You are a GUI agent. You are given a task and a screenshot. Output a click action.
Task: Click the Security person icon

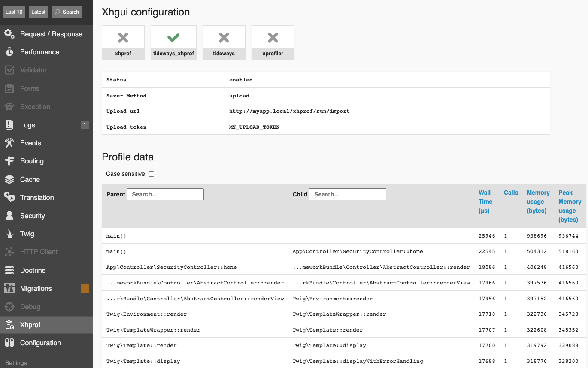click(x=9, y=216)
